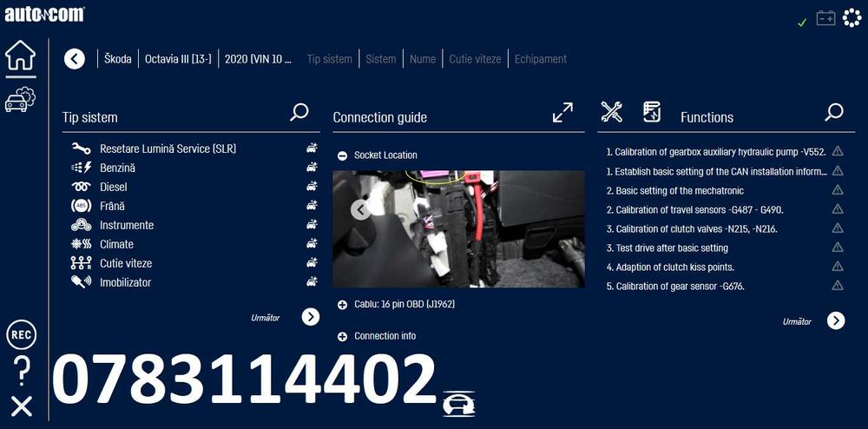Screen dimensions: 868x429
Task: Choose Frână system type
Action: 112,205
